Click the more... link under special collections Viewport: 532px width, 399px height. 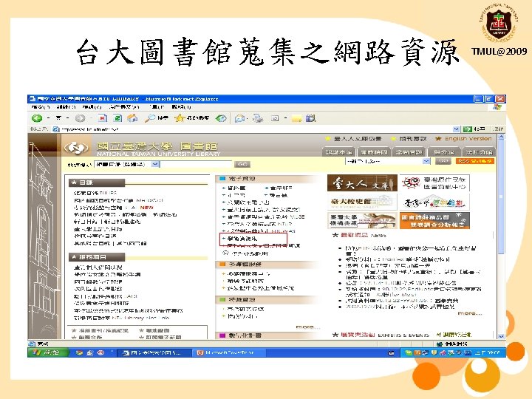coord(307,327)
